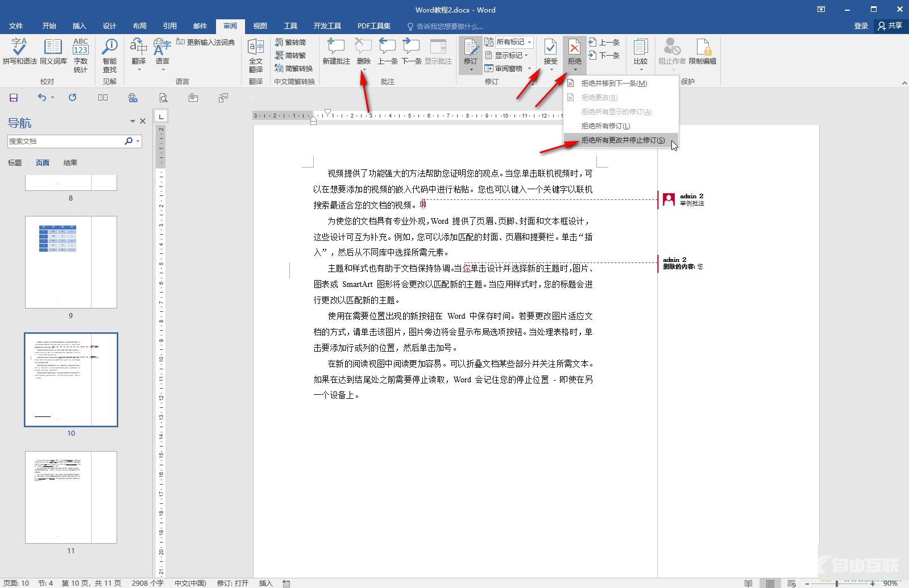Click the Undo arrow icon
The height and width of the screenshot is (588, 909).
pos(42,98)
